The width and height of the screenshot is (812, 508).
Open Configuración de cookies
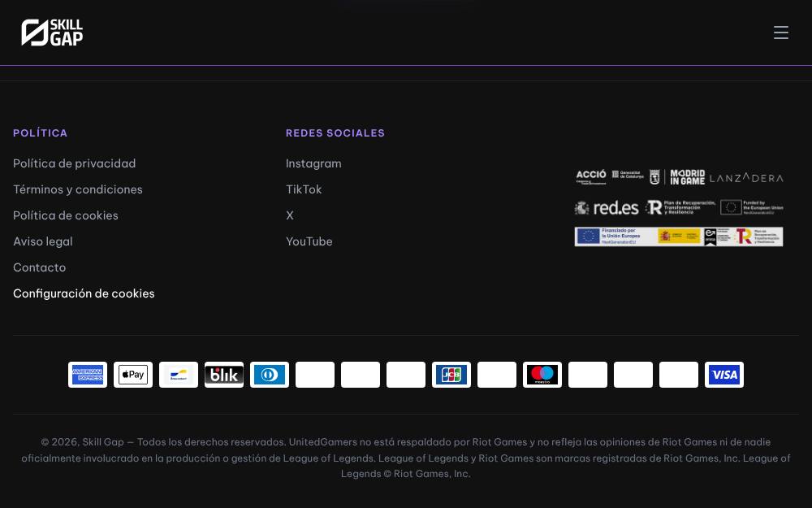tap(84, 293)
